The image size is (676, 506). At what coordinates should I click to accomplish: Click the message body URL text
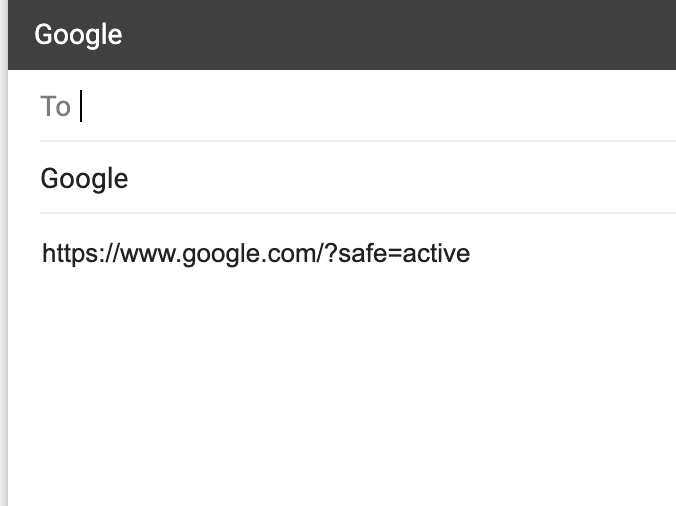click(x=255, y=254)
